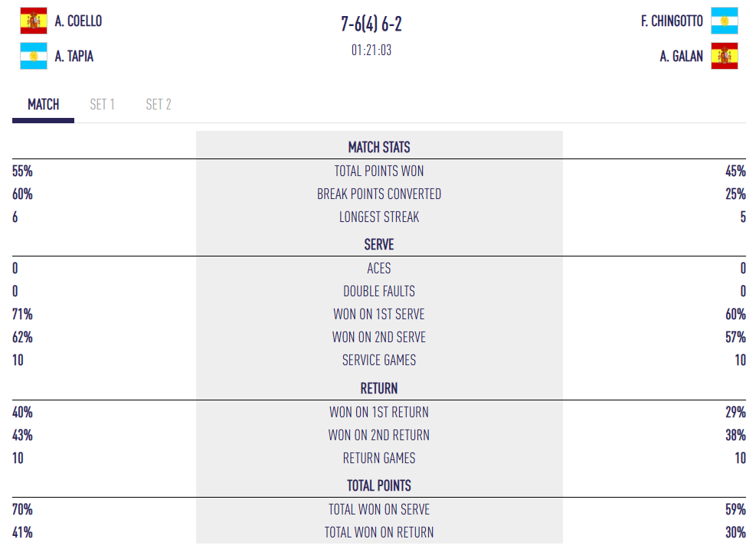Click the Spain flag beside A. Galan
Viewport: 756px width, 552px height.
[x=724, y=56]
